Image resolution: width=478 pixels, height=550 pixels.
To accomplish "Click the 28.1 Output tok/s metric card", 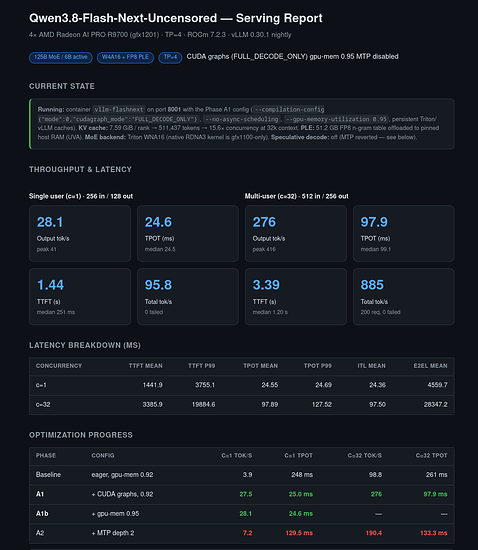I will point(80,234).
